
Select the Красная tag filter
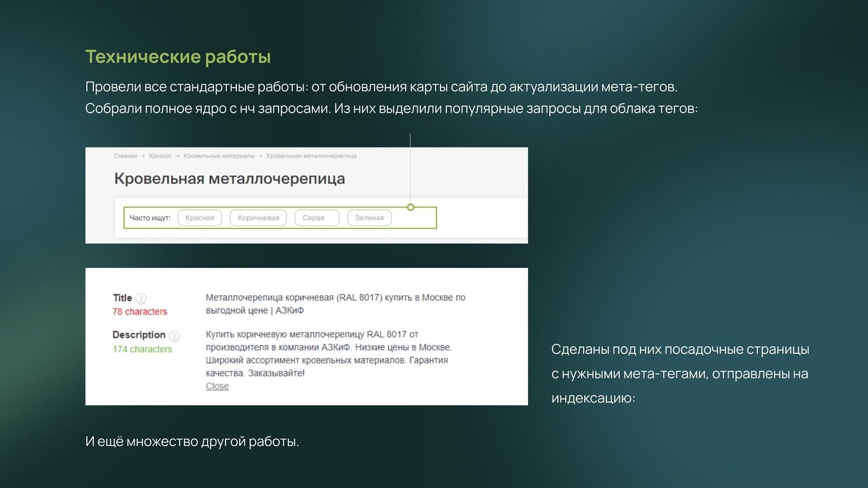tap(200, 217)
